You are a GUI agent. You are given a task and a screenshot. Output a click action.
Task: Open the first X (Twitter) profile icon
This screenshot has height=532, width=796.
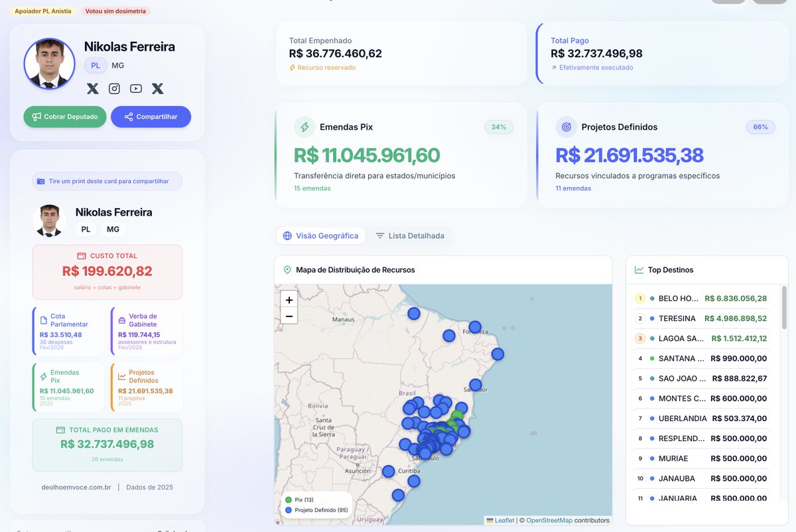pyautogui.click(x=93, y=88)
